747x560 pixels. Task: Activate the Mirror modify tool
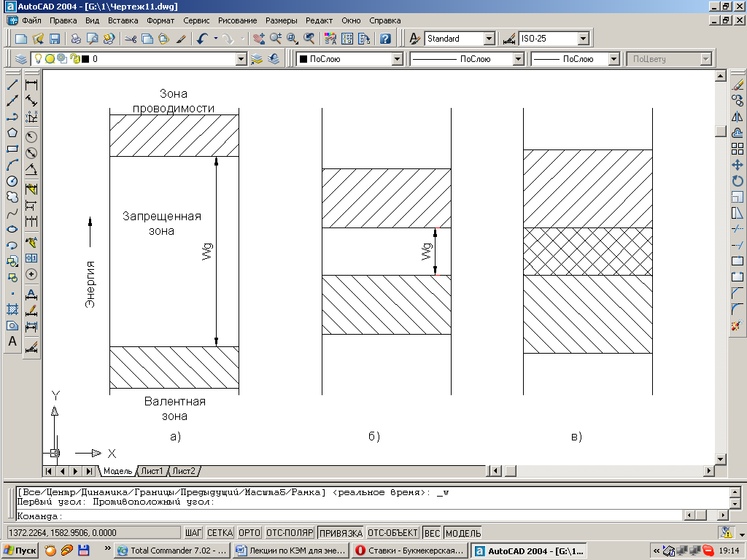tap(737, 117)
